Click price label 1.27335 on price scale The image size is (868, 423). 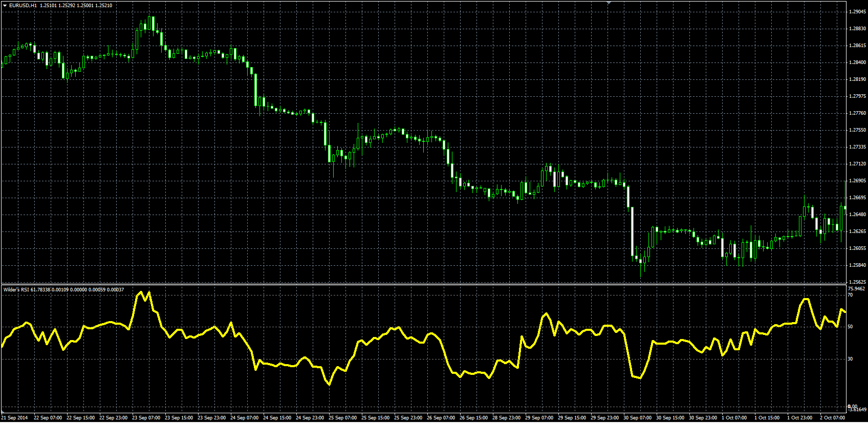[x=857, y=147]
